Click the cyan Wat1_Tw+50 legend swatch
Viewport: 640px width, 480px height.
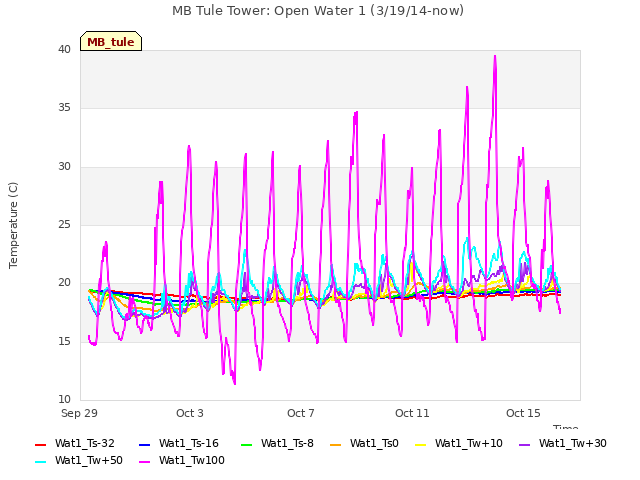pos(40,462)
